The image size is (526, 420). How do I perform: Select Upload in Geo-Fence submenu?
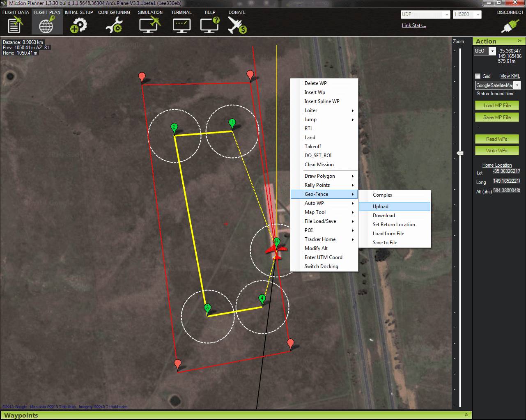[381, 207]
